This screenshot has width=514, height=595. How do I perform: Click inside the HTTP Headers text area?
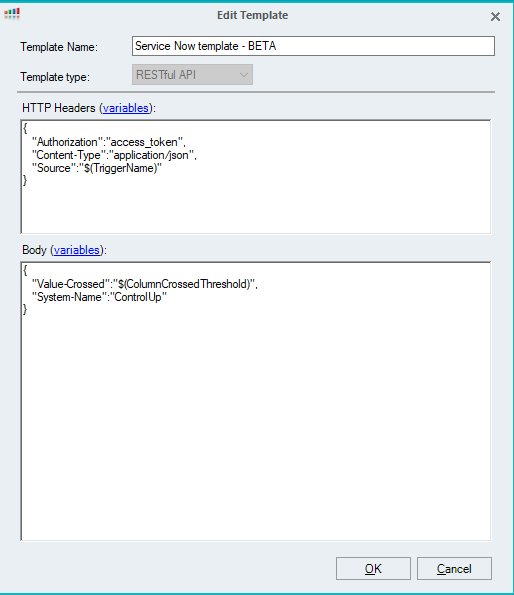click(x=256, y=177)
